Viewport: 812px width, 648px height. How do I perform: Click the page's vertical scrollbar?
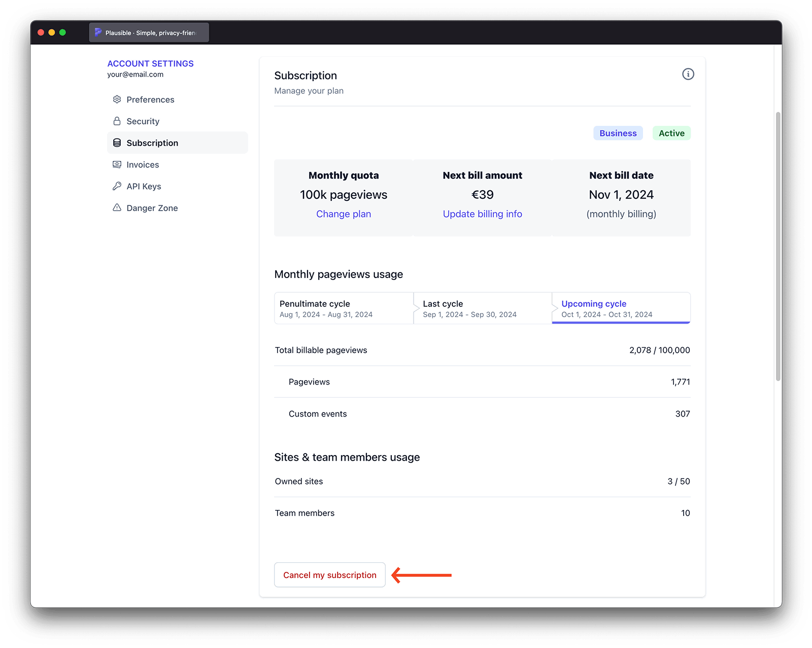pyautogui.click(x=777, y=246)
